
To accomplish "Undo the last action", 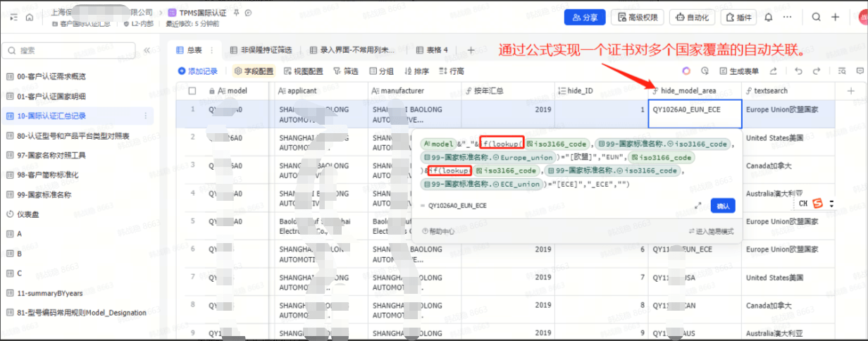I will (x=798, y=71).
